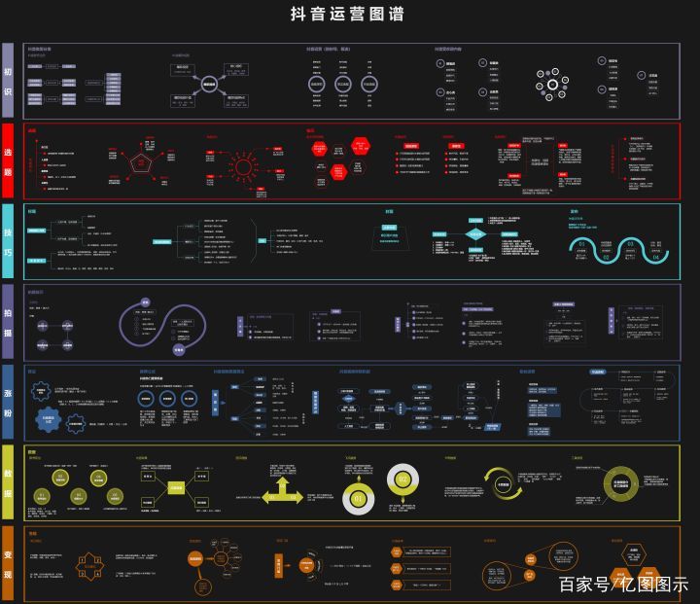Click the middle of three blue rings
This screenshot has height=604, width=700.
point(167,399)
